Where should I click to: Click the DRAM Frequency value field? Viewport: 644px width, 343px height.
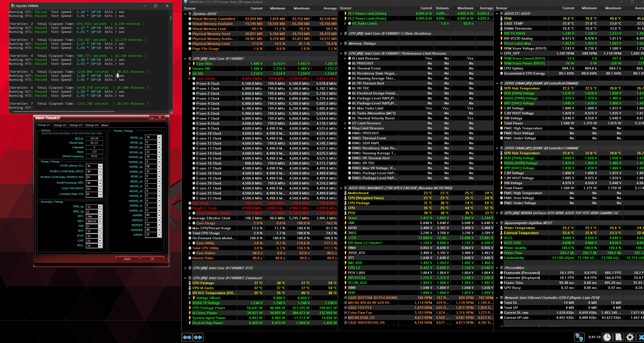94,156
